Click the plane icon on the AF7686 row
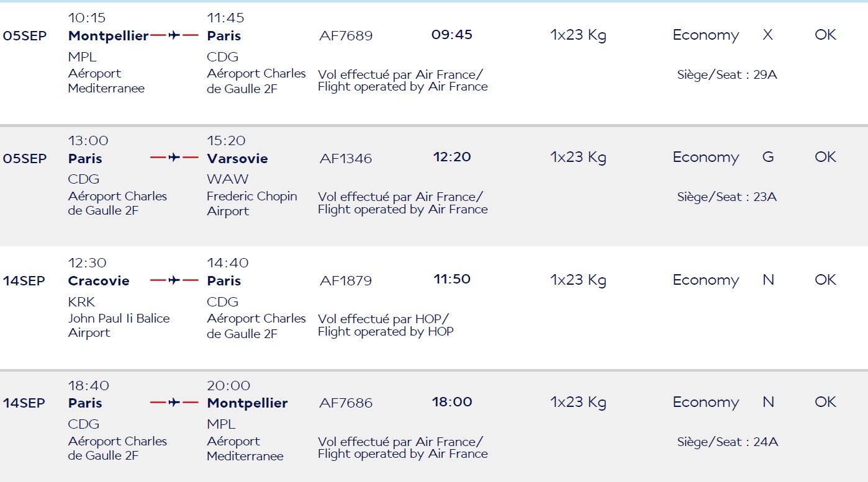 174,403
